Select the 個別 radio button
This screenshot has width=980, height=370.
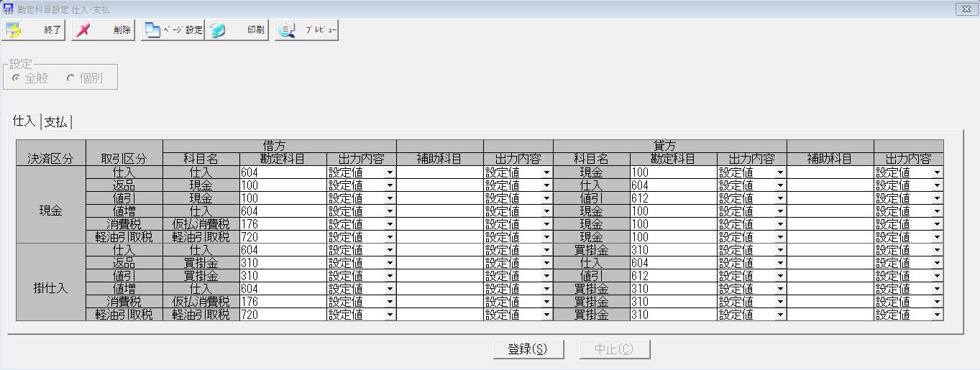tap(70, 78)
